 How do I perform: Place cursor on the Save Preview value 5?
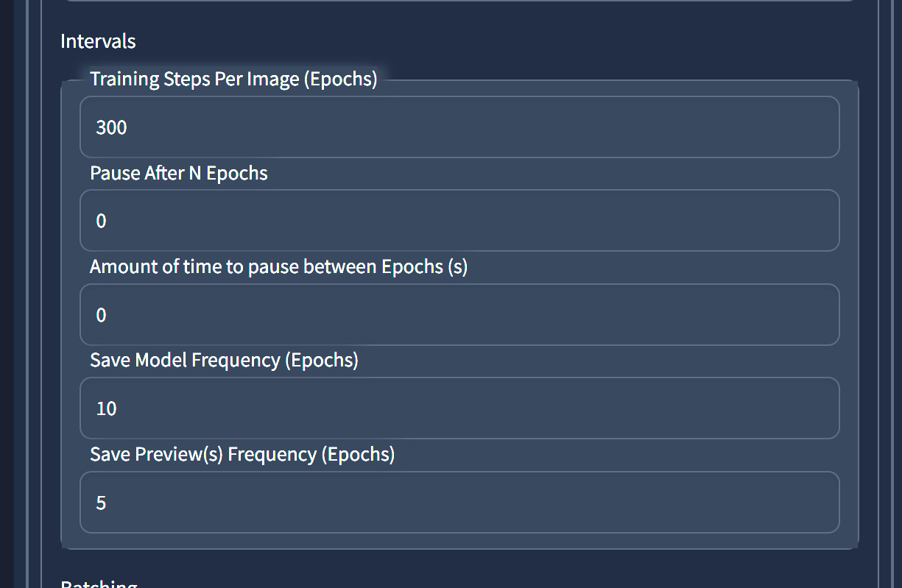[101, 503]
